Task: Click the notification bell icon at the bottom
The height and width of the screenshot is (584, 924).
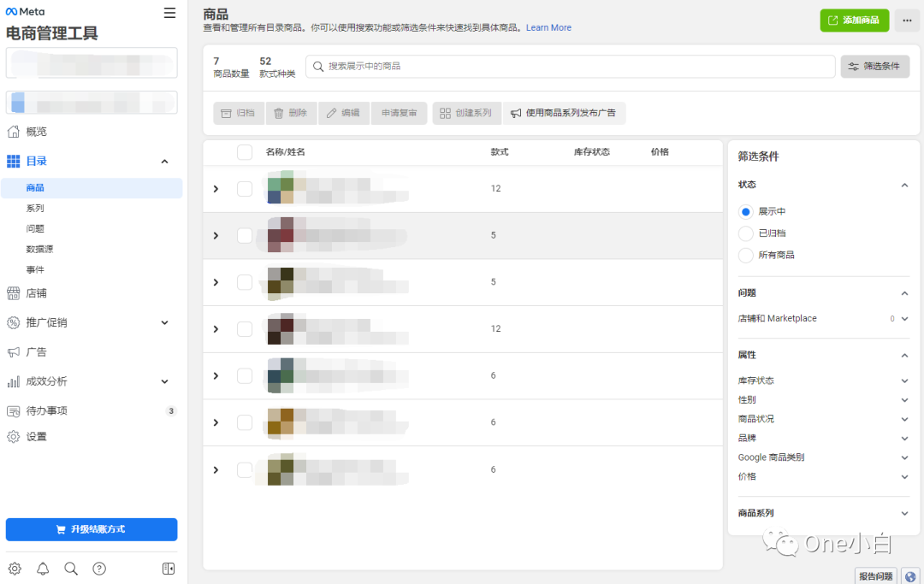Action: click(x=43, y=568)
